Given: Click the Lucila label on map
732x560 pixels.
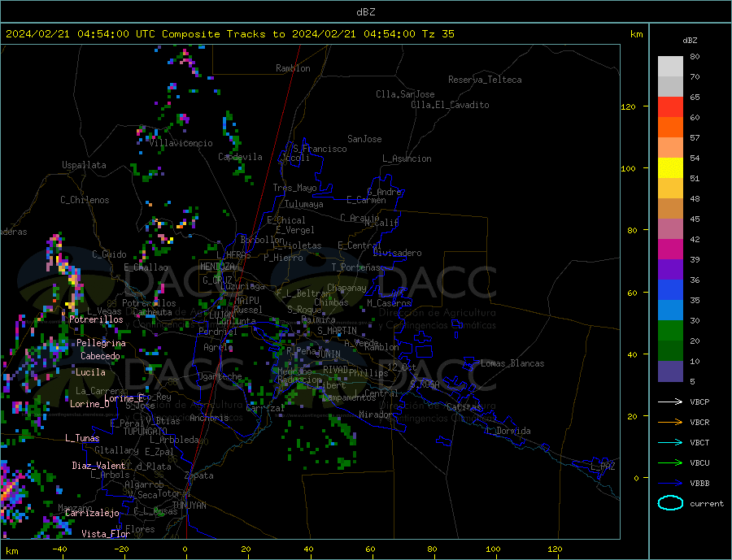Looking at the screenshot, I should (90, 372).
